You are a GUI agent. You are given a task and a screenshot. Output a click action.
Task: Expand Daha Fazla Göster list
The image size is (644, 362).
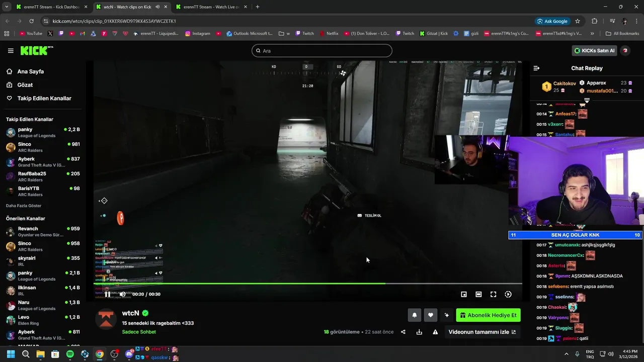coord(24,206)
